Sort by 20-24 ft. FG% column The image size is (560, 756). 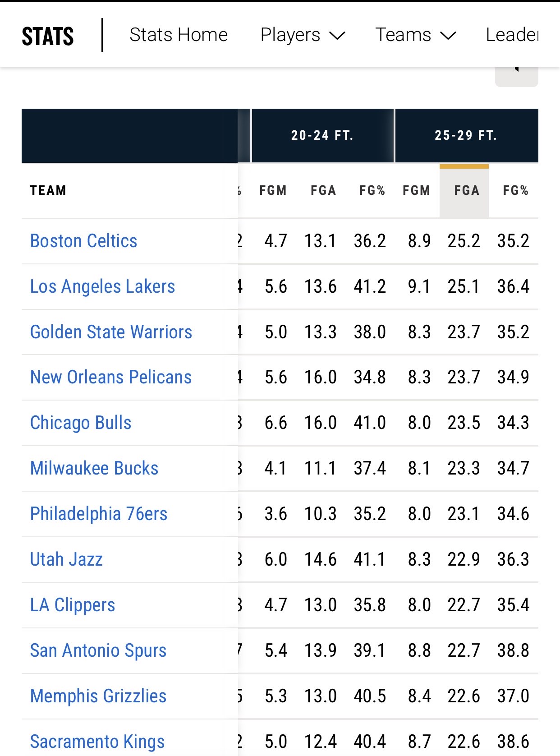(x=372, y=190)
